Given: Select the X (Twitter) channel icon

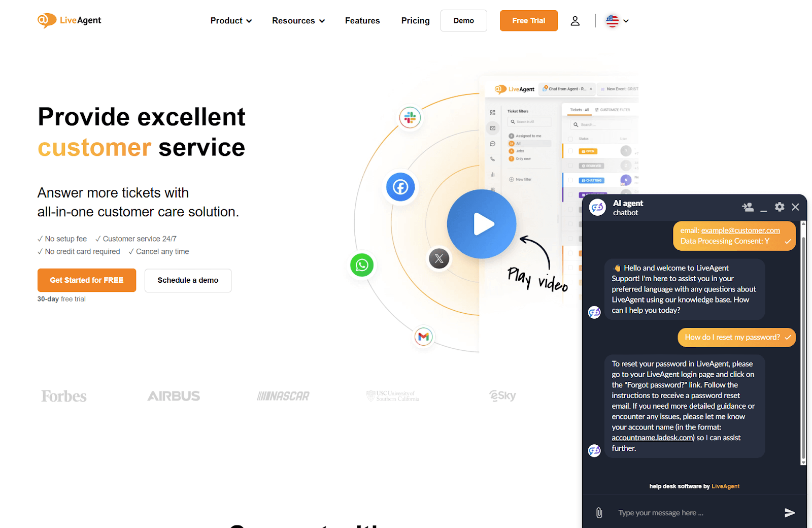Looking at the screenshot, I should [438, 258].
